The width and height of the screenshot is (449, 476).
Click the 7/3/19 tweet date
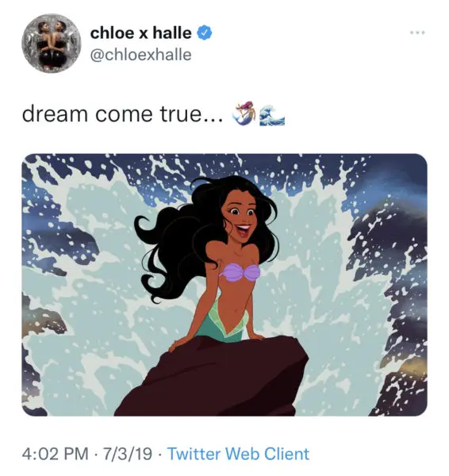[128, 454]
